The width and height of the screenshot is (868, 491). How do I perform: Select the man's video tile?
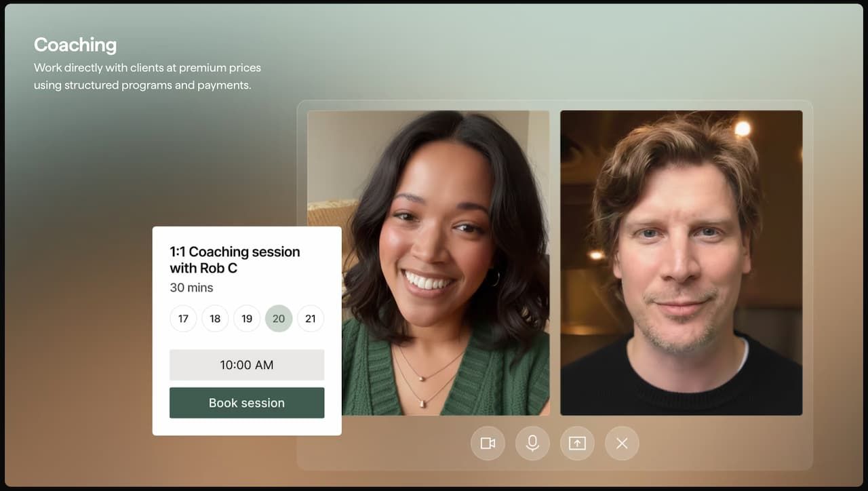(x=682, y=263)
